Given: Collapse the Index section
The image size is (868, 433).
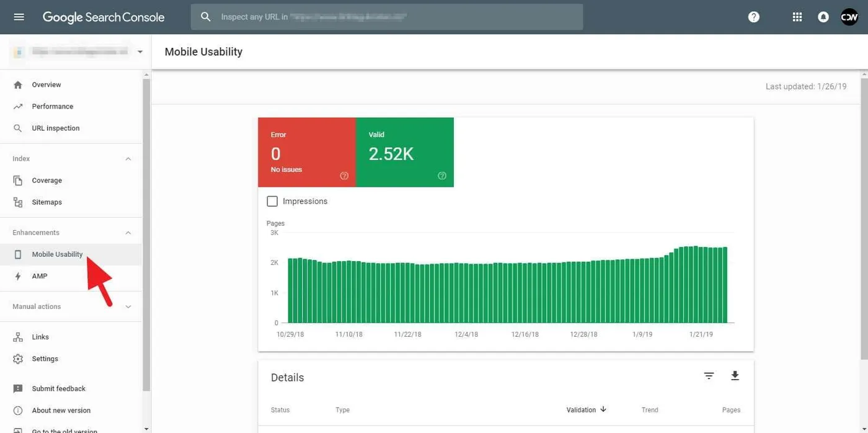Looking at the screenshot, I should tap(128, 159).
